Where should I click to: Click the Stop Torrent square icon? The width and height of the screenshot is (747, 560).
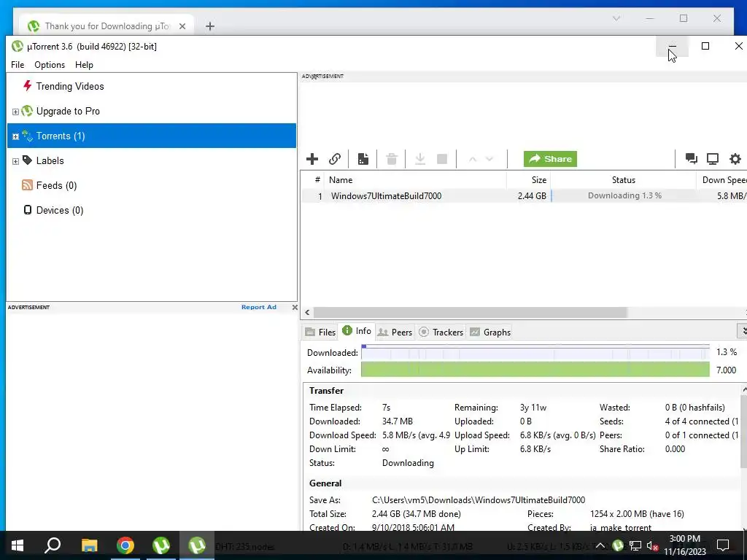click(442, 158)
